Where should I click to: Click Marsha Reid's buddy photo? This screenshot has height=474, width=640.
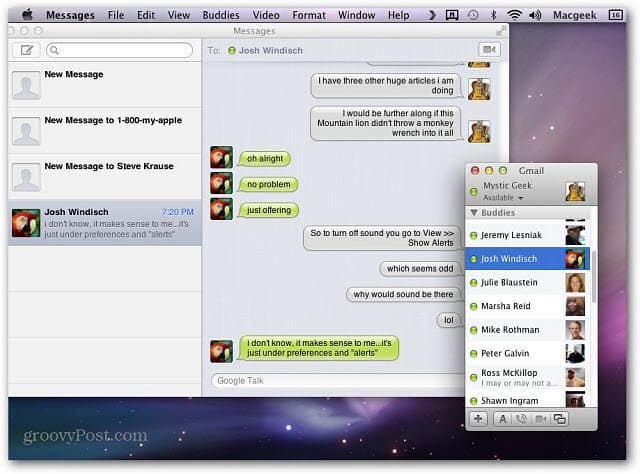(575, 306)
